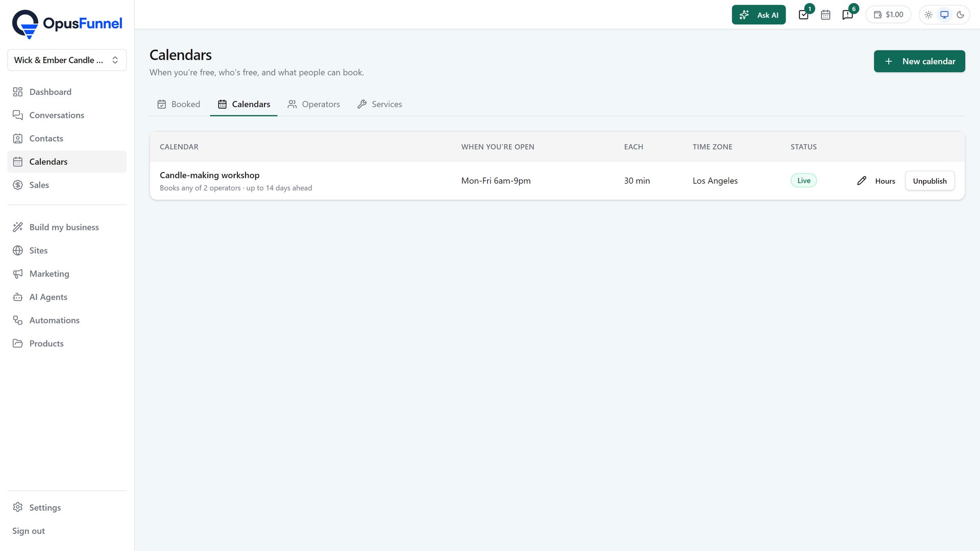Open the tasks checklist icon with badge 1
Viewport: 980px width, 551px height.
(804, 15)
